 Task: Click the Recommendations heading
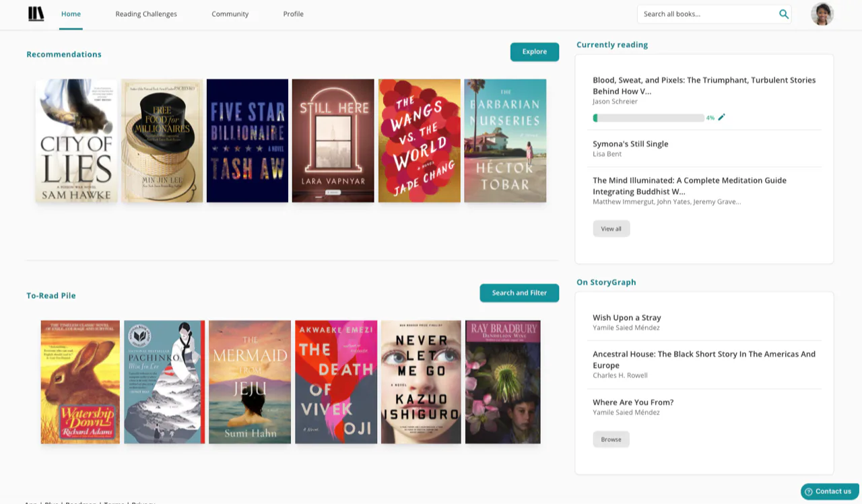(64, 55)
